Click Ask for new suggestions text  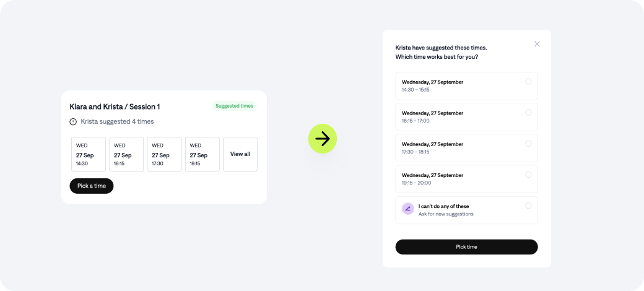446,214
